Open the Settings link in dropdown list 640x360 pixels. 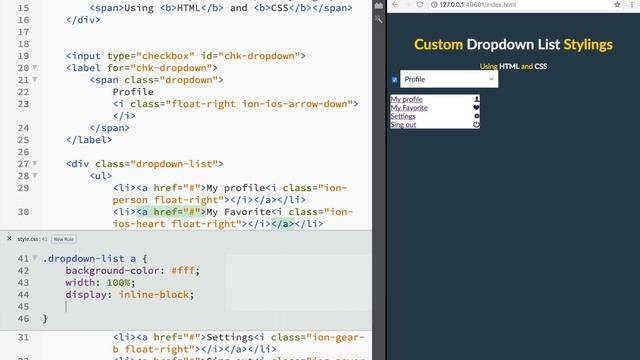403,116
